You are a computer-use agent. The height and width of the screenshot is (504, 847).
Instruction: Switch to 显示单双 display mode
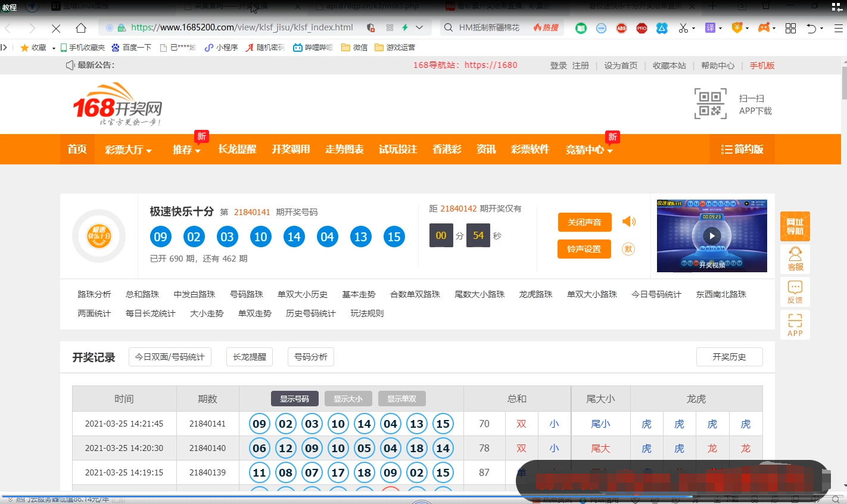401,399
